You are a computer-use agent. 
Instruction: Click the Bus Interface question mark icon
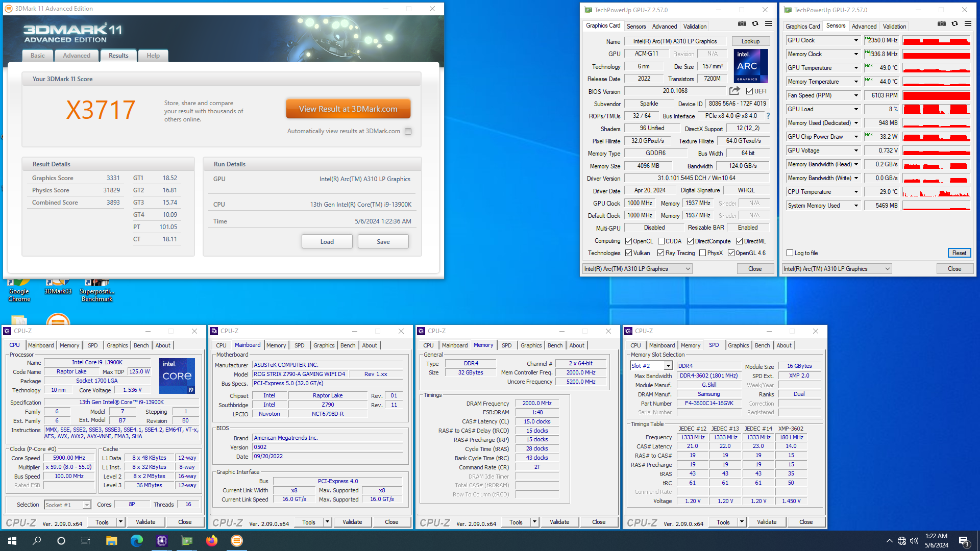(x=768, y=116)
